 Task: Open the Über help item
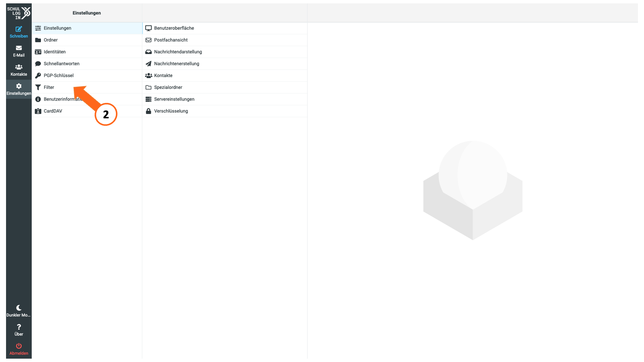pos(19,330)
